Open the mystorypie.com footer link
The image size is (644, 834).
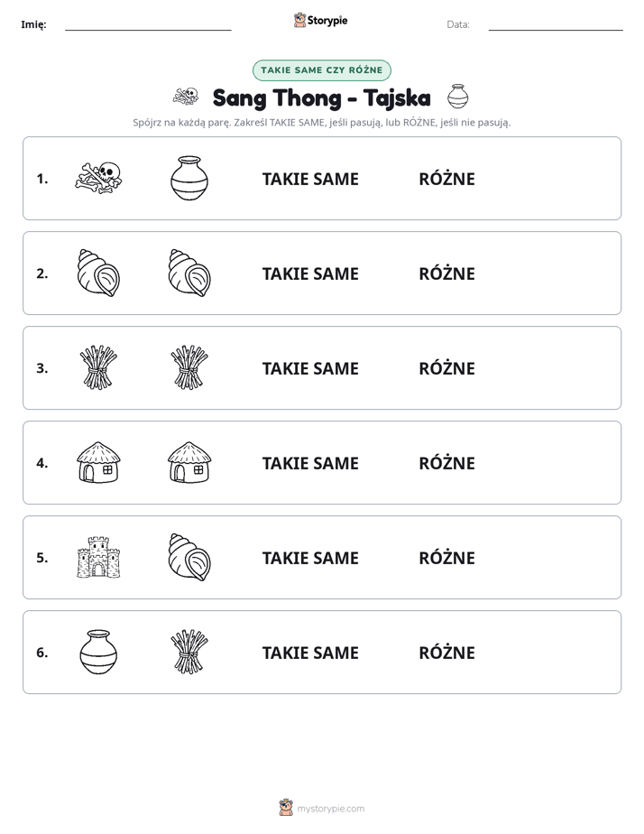pos(322,808)
